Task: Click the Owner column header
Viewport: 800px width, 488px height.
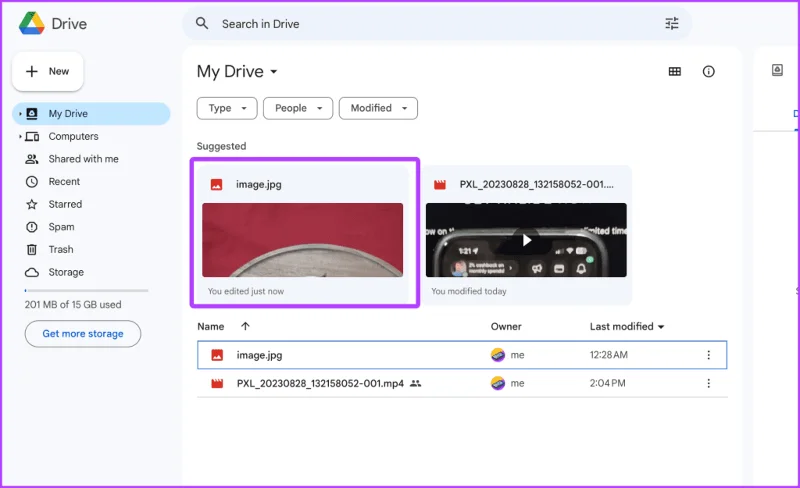Action: click(506, 327)
